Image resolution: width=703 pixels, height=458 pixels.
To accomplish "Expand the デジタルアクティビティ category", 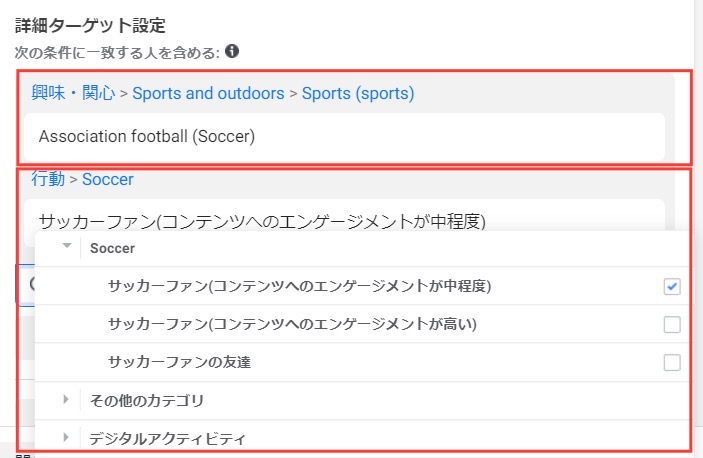I will [x=66, y=437].
